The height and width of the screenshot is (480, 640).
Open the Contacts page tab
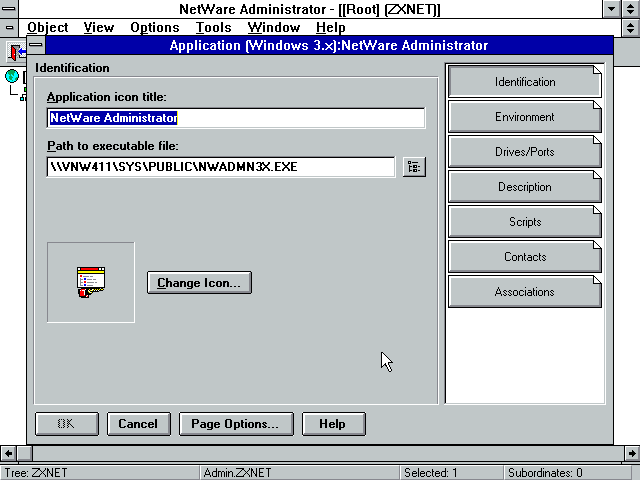tap(524, 257)
